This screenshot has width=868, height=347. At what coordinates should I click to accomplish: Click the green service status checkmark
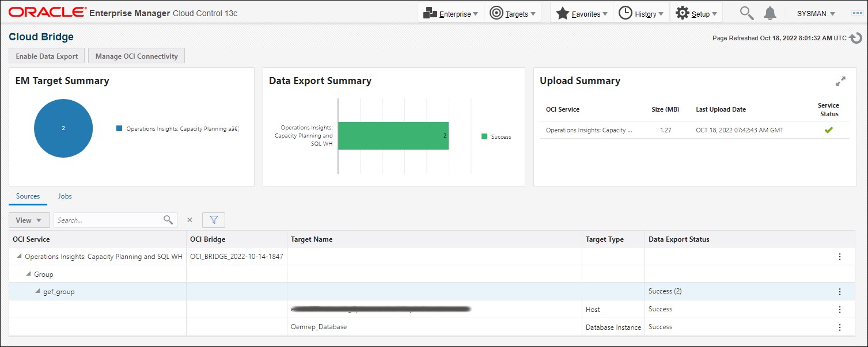[828, 130]
